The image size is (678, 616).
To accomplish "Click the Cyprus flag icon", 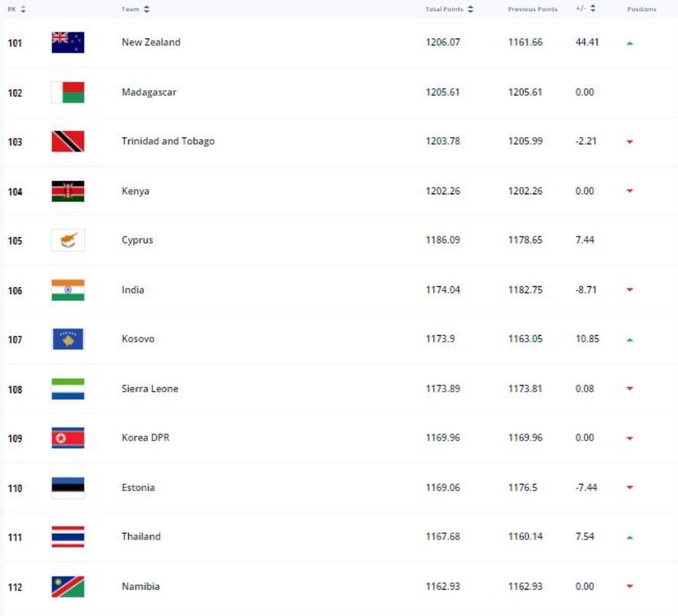I will 68,240.
